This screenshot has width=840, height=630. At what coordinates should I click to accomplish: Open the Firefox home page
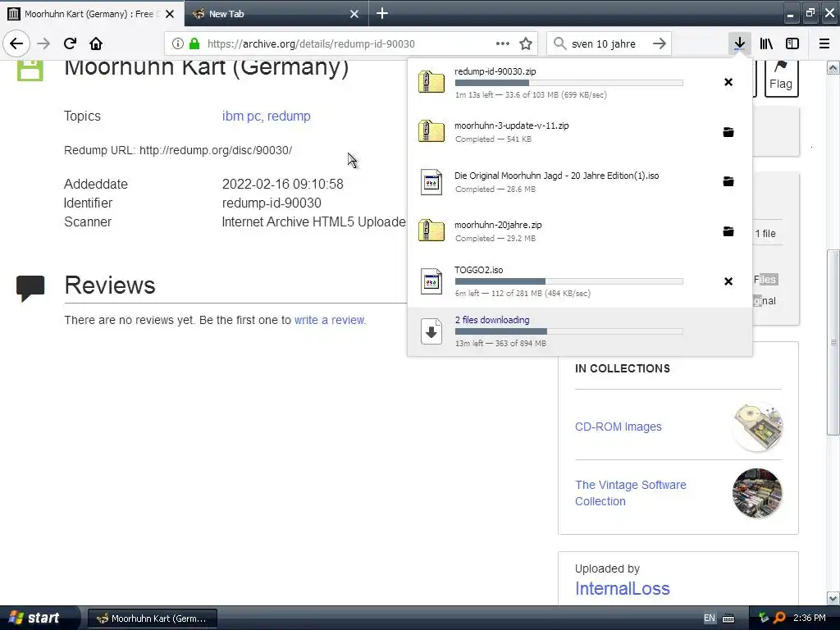96,44
